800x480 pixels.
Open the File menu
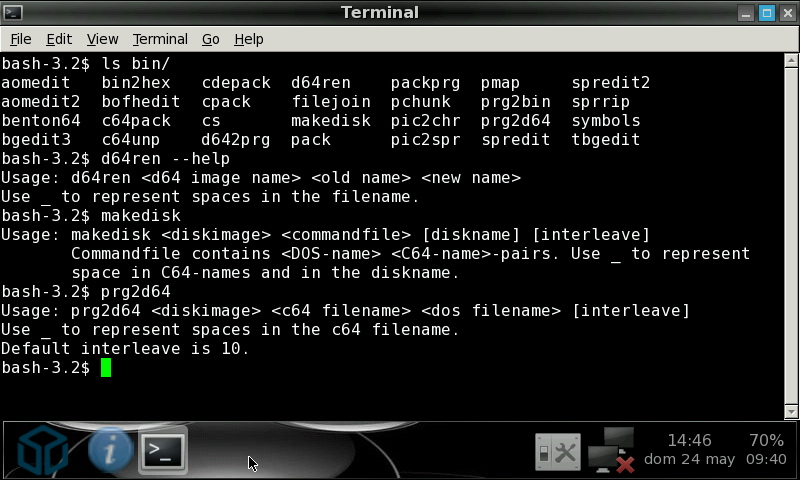pyautogui.click(x=20, y=39)
